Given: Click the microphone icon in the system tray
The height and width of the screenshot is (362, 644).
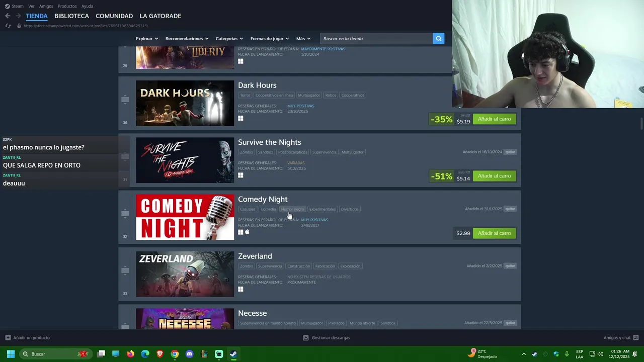Looking at the screenshot, I should point(567,354).
